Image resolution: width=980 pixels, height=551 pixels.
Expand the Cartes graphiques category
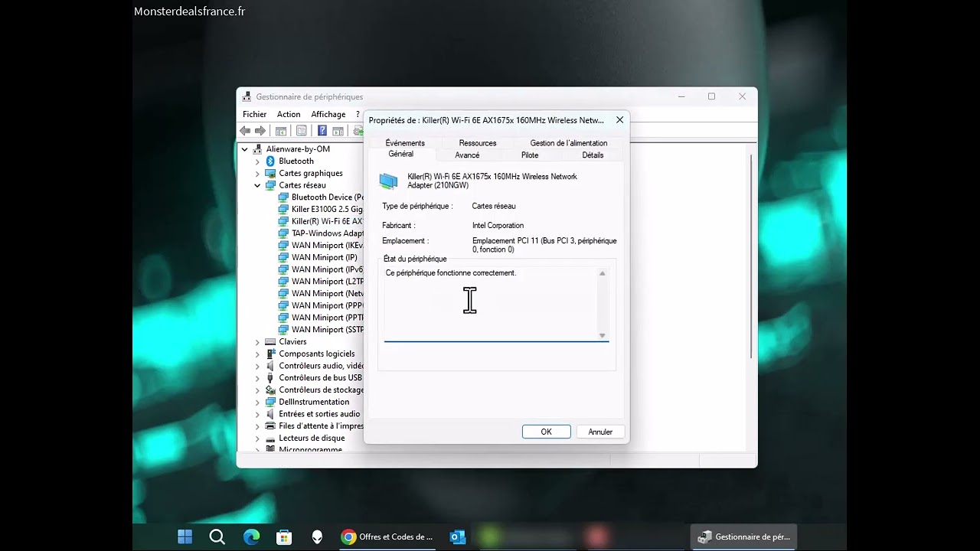tap(257, 174)
